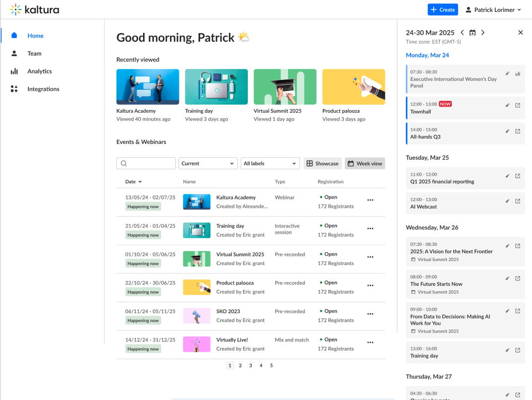Sort events by Date column
Image resolution: width=532 pixels, height=400 pixels.
(133, 182)
